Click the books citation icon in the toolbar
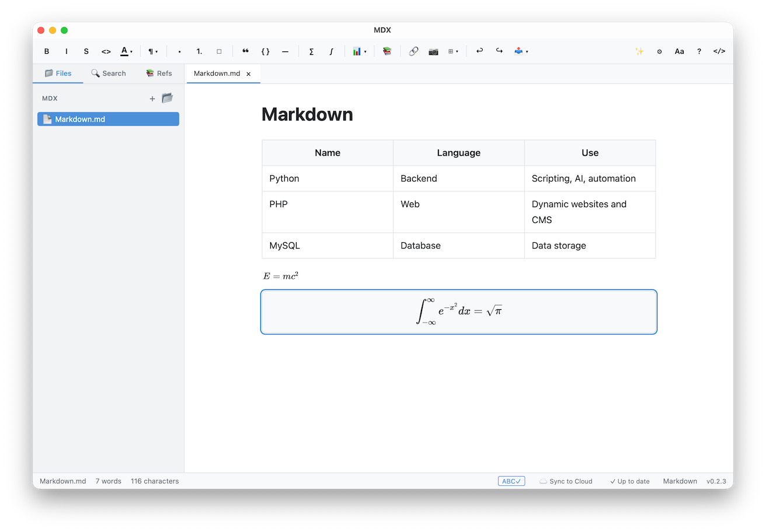The width and height of the screenshot is (766, 532). [x=387, y=51]
